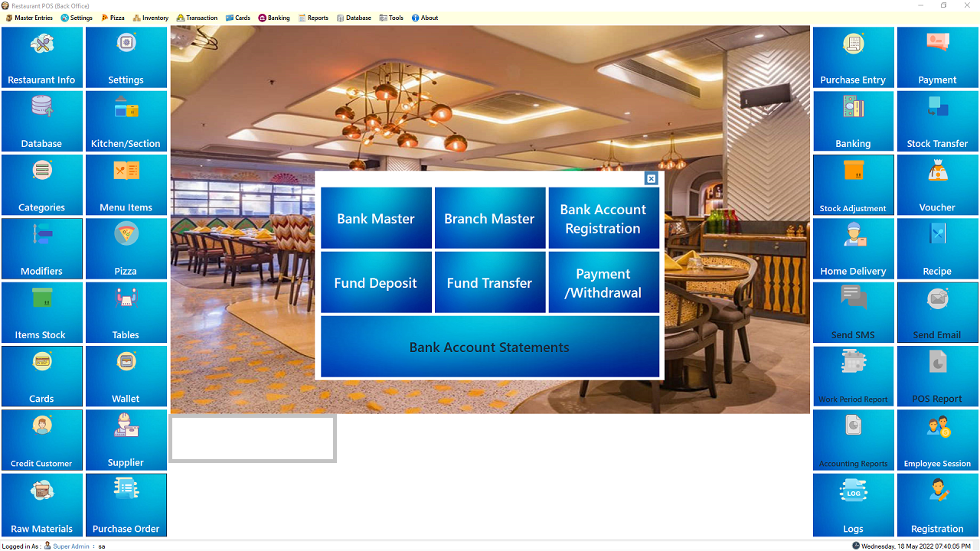Click the empty white box below the image
Image resolution: width=980 pixels, height=551 pixels.
(253, 439)
